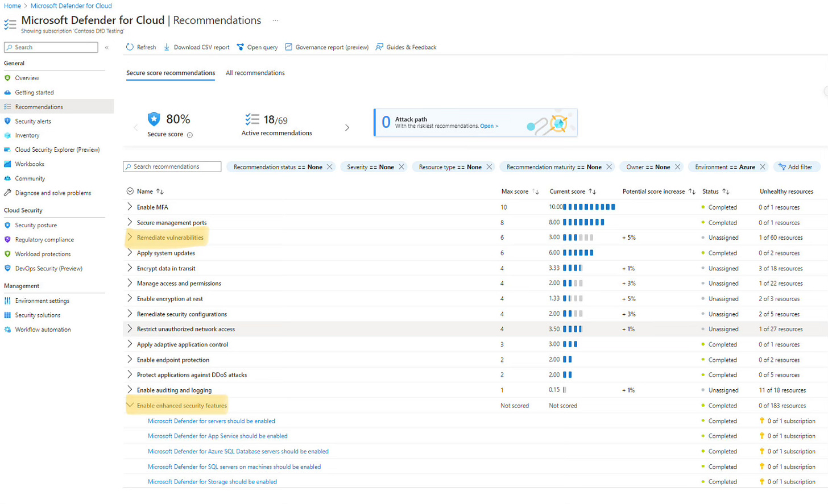Open Community in the sidebar

pos(30,178)
